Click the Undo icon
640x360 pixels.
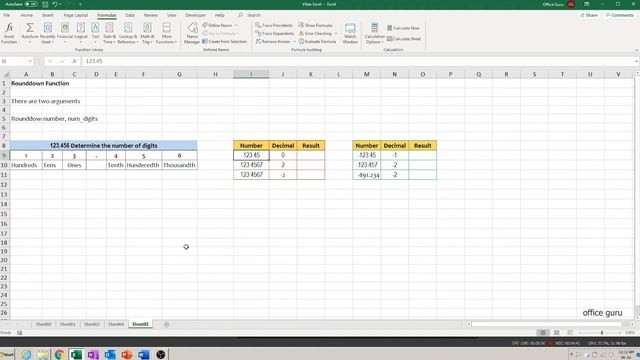point(55,4)
